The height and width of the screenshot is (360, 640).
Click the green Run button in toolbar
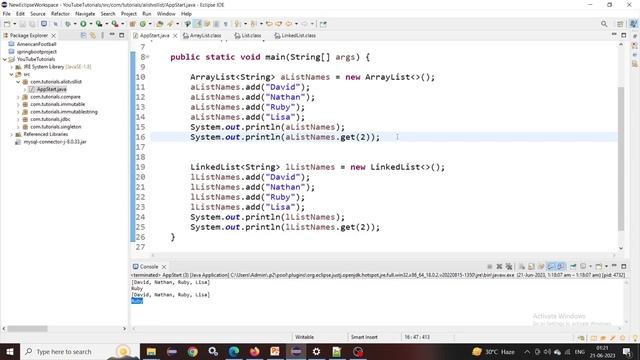coord(83,24)
